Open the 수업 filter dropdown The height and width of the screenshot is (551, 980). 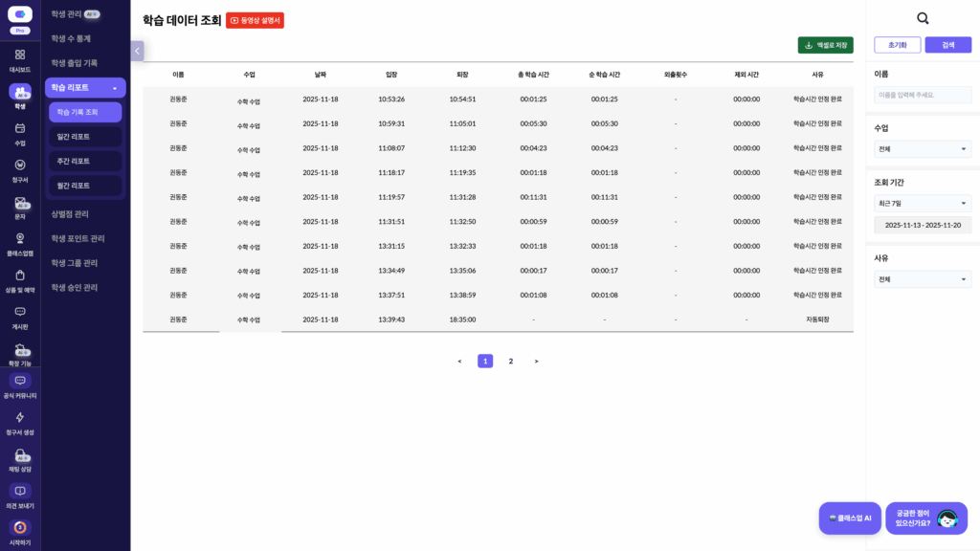tap(922, 149)
